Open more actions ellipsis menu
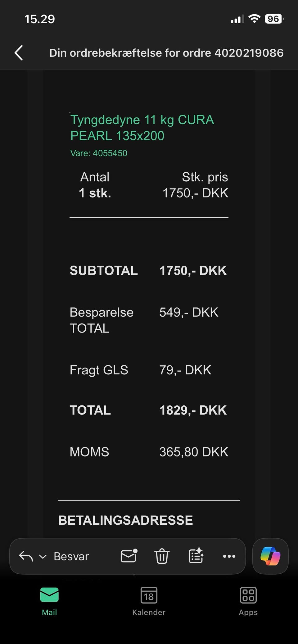 coord(229,556)
